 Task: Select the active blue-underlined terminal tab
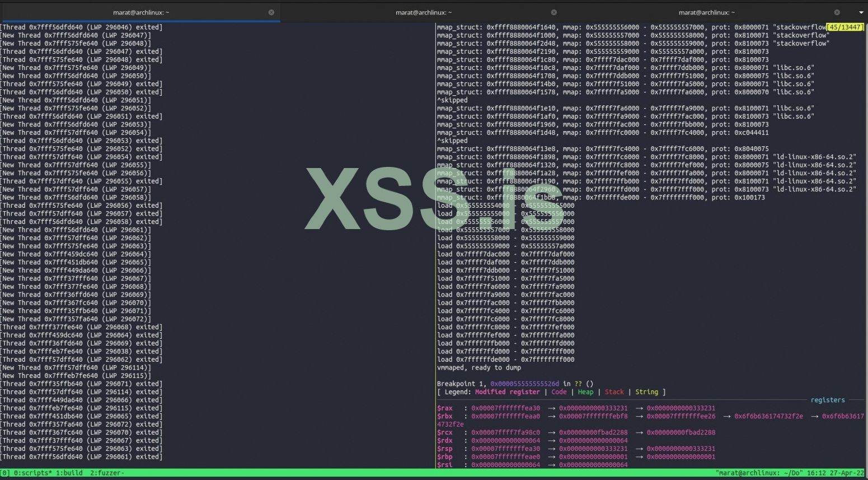tap(140, 12)
